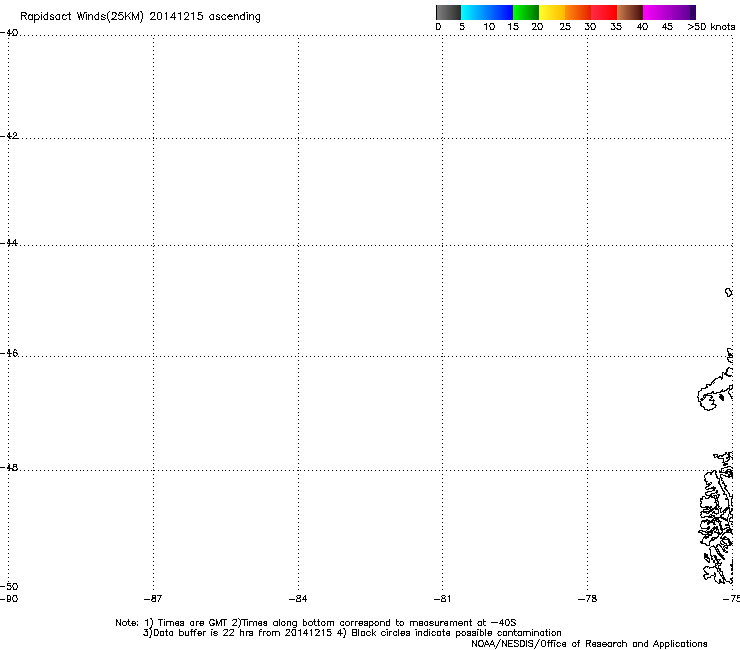Click the legend label '25'
The width and height of the screenshot is (740, 650).
(565, 27)
